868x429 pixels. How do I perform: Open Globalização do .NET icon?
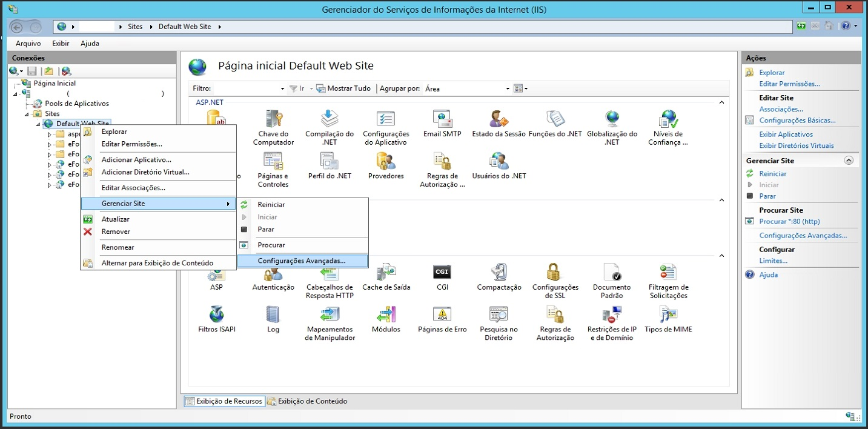pos(612,119)
